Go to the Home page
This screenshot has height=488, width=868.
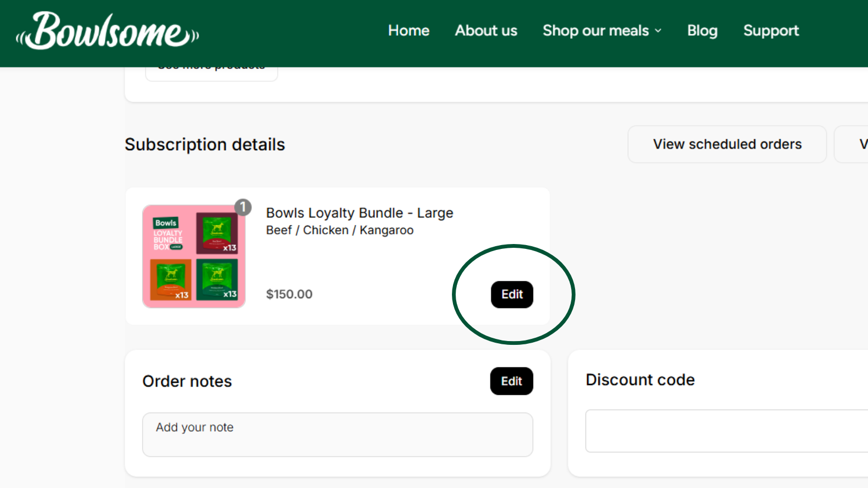pyautogui.click(x=409, y=31)
